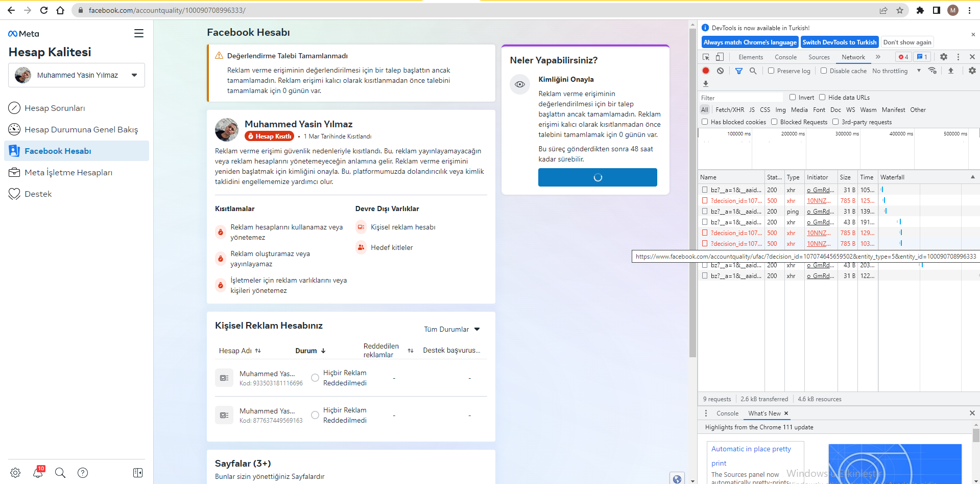Enable the Disable cache checkbox

(824, 71)
